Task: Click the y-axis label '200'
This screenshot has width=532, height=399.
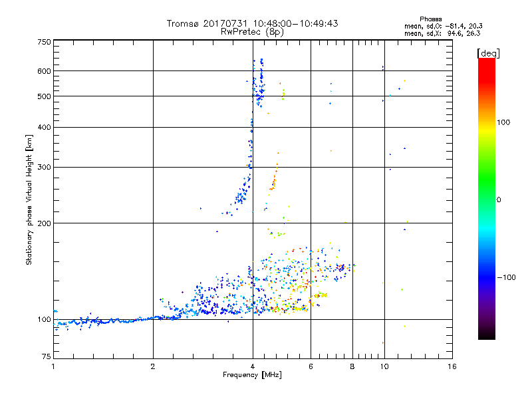Action: (44, 223)
